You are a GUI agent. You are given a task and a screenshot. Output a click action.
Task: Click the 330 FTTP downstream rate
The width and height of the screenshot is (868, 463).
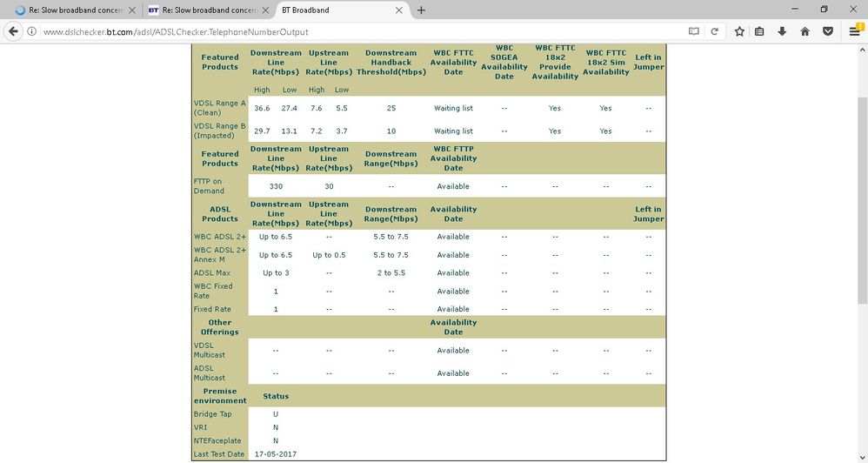click(276, 186)
